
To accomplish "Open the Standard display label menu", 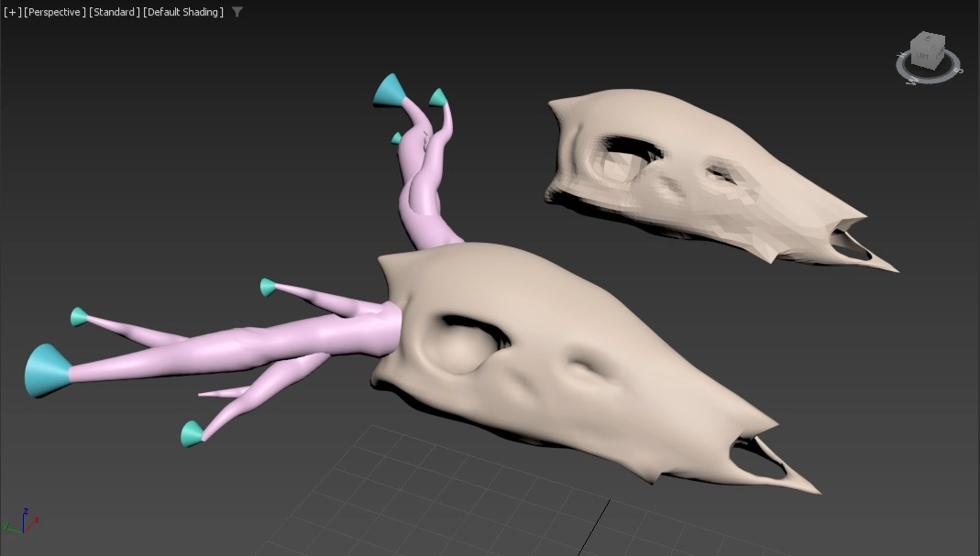I will pyautogui.click(x=115, y=13).
